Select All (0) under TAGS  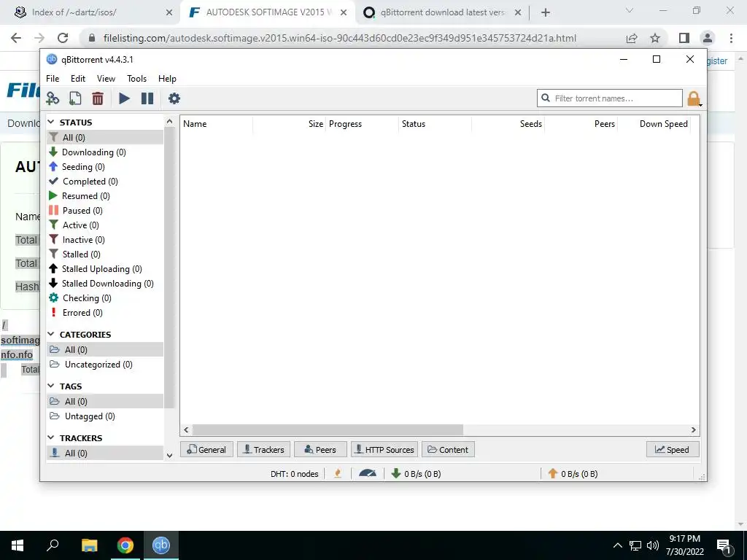coord(105,402)
